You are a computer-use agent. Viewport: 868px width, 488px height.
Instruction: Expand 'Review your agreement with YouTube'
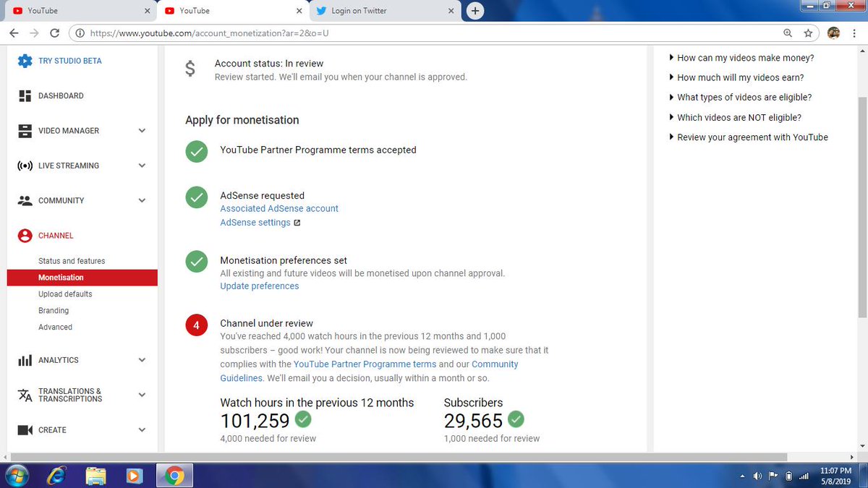pyautogui.click(x=749, y=137)
